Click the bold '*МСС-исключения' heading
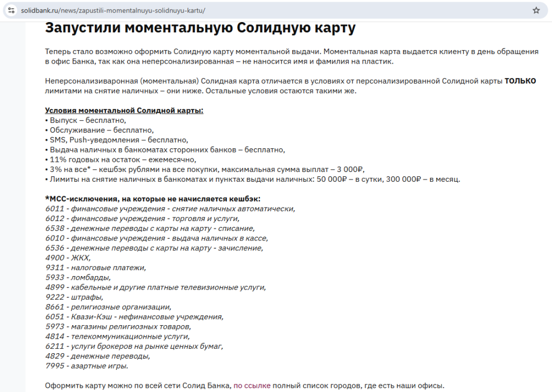This screenshot has height=392, width=552. [153, 199]
